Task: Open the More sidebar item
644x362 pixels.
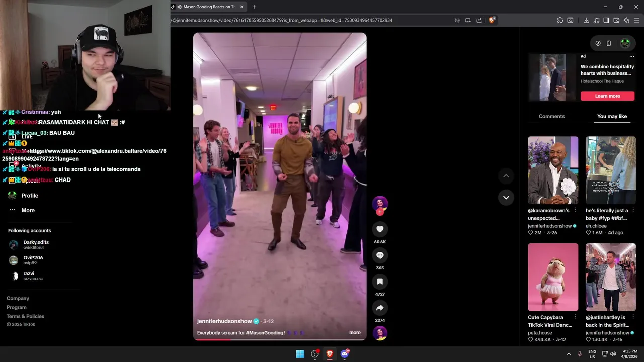Action: (28, 210)
